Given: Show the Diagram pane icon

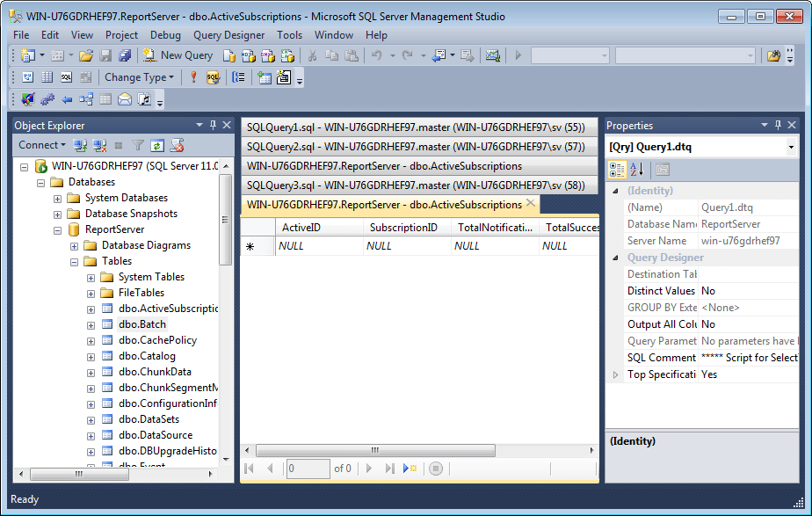Looking at the screenshot, I should (26, 78).
